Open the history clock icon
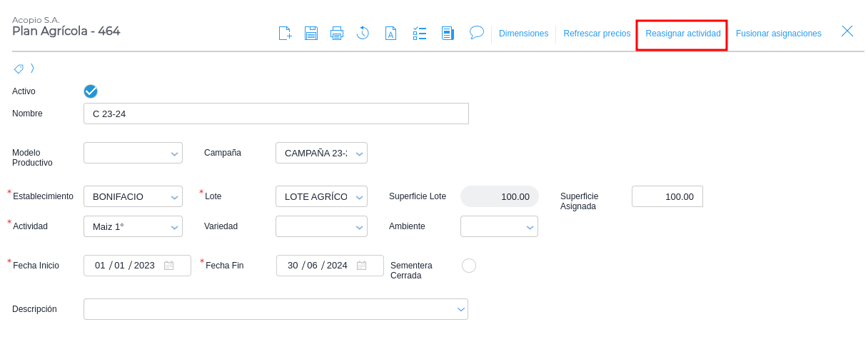868x337 pixels. 363,33
